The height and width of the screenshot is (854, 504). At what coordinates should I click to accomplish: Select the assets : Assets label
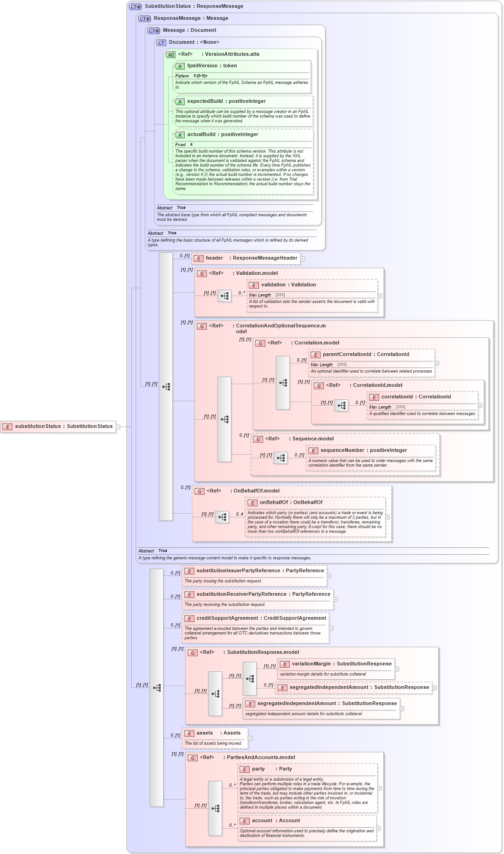coord(218,733)
